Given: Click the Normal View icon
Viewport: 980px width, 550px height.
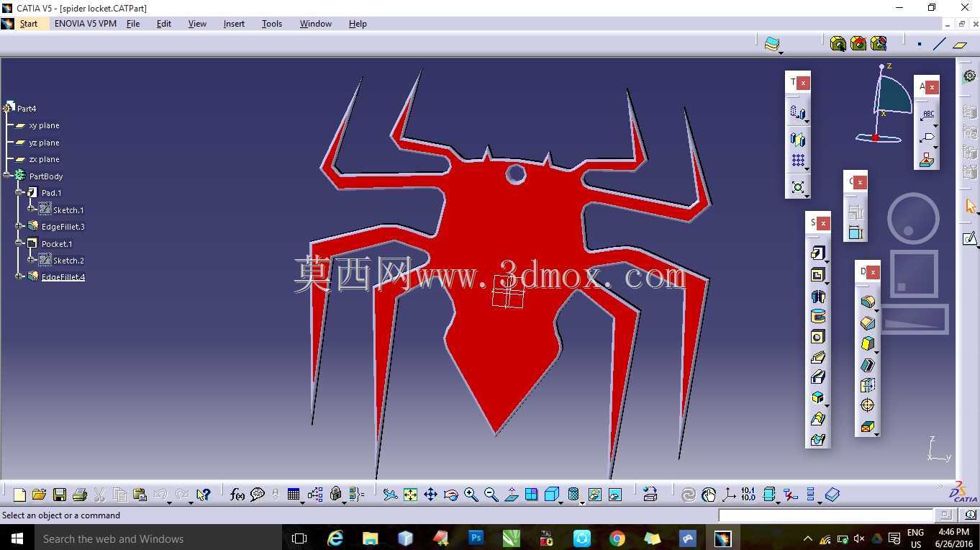Looking at the screenshot, I should [511, 495].
